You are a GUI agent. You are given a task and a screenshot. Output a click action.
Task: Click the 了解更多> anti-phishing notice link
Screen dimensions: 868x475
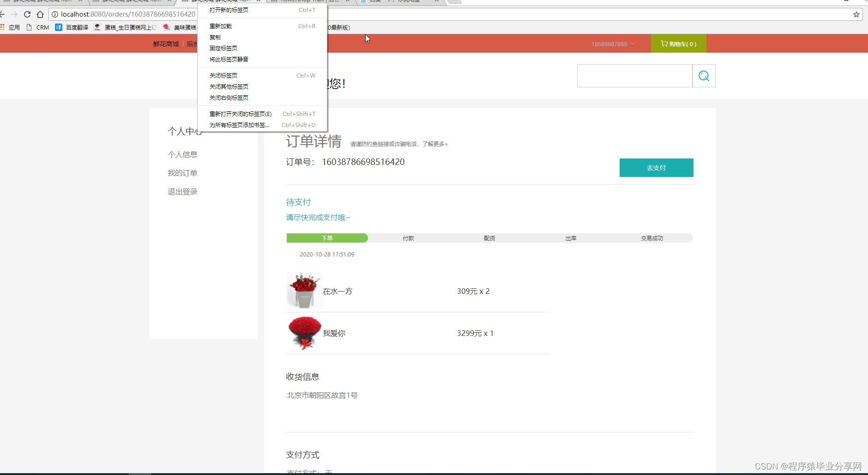pyautogui.click(x=435, y=144)
